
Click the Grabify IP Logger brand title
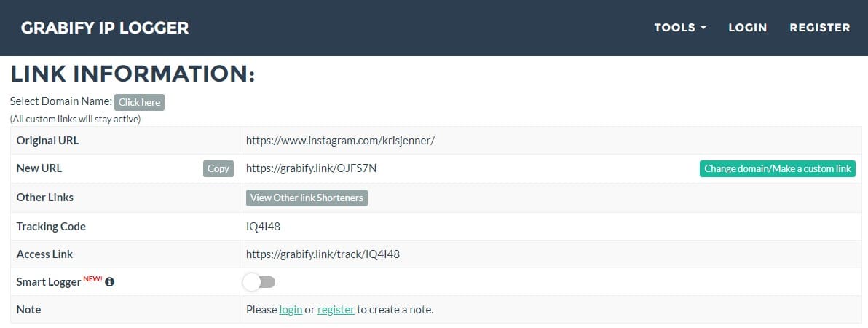click(105, 28)
